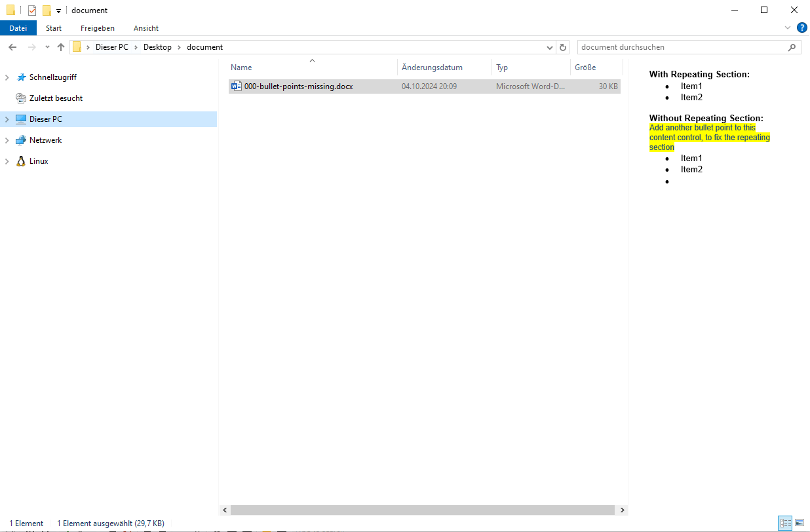Sort by the Name column header
The height and width of the screenshot is (532, 810).
(x=312, y=67)
